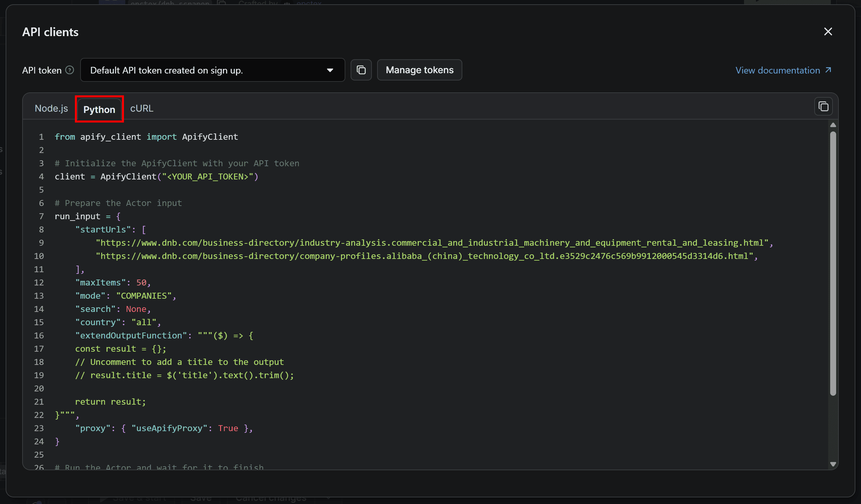Click the Manage tokens button
The height and width of the screenshot is (504, 861).
pyautogui.click(x=420, y=70)
